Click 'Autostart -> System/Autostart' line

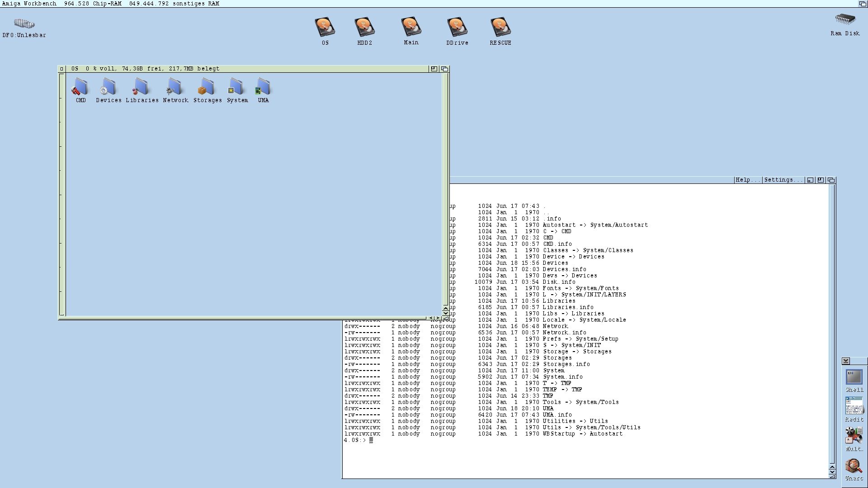[595, 225]
